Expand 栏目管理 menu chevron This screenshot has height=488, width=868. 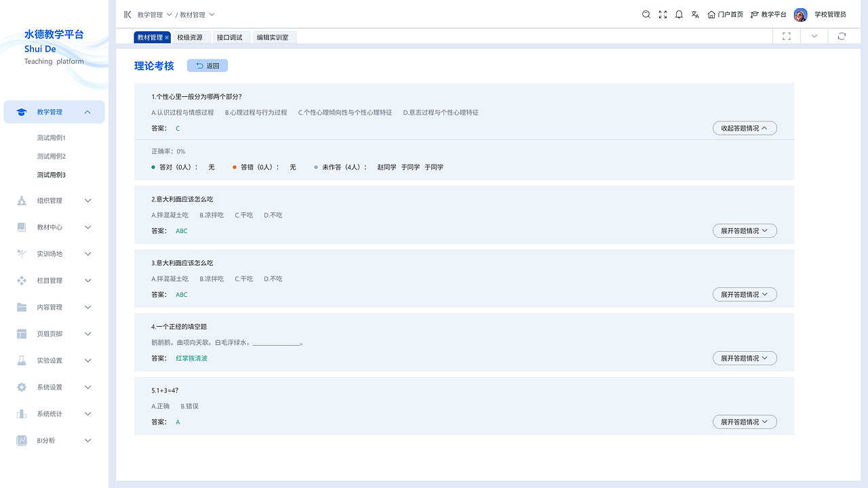click(x=87, y=280)
